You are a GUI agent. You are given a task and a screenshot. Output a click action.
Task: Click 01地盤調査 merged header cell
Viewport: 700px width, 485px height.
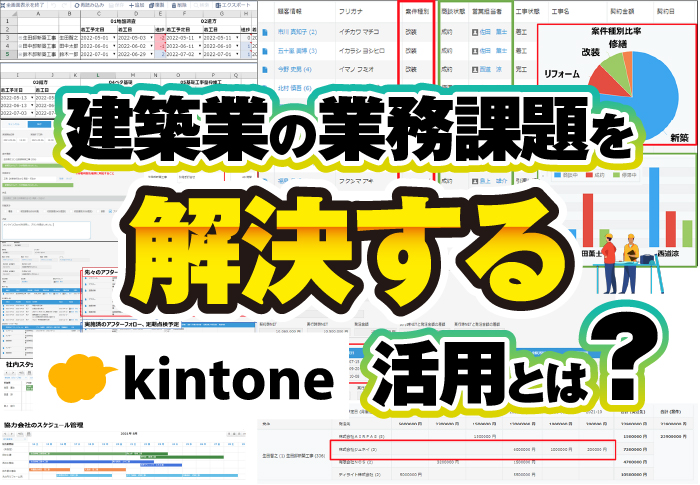[123, 21]
